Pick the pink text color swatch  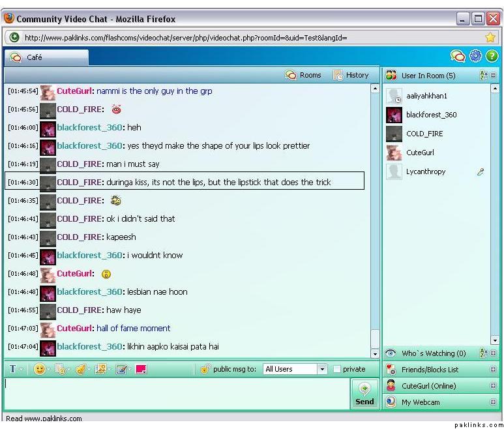(141, 369)
